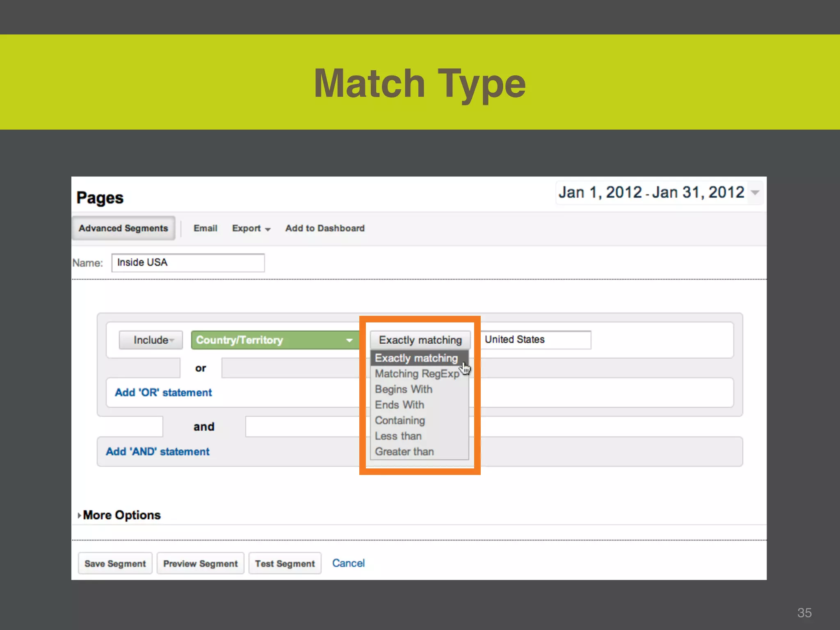Add an 'OR' statement
The image size is (840, 630).
pos(163,393)
